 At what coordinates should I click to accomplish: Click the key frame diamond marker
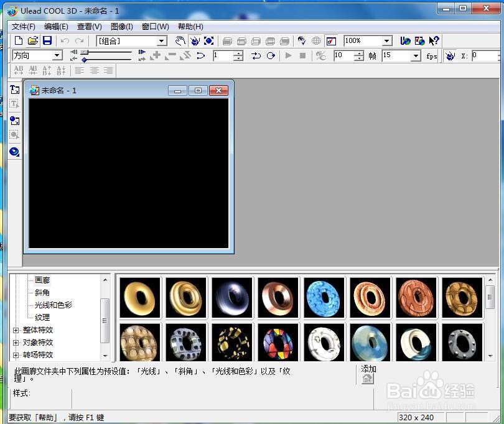[x=84, y=60]
